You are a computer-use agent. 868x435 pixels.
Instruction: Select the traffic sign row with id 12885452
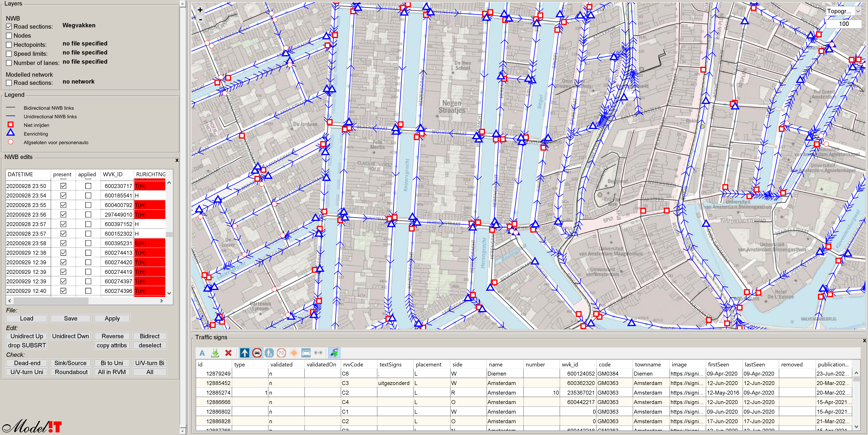524,383
